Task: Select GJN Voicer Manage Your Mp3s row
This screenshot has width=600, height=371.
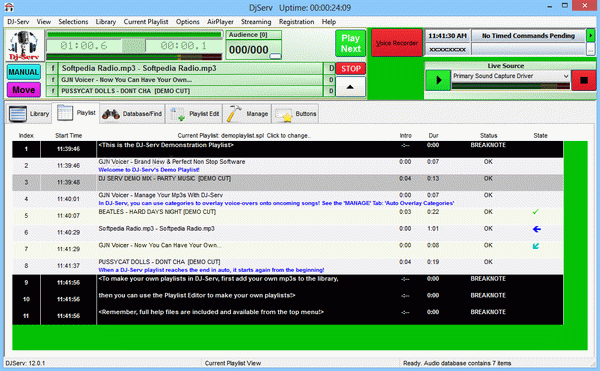Action: pyautogui.click(x=287, y=199)
